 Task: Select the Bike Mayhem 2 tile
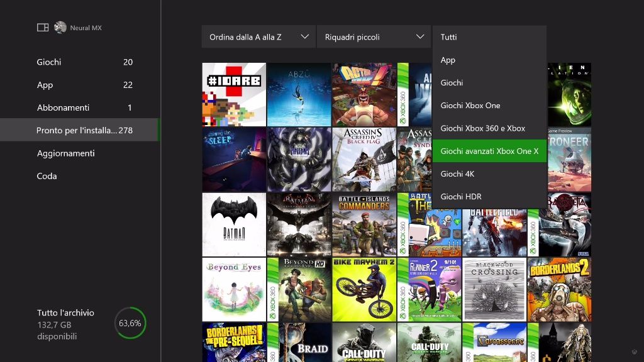tap(364, 289)
